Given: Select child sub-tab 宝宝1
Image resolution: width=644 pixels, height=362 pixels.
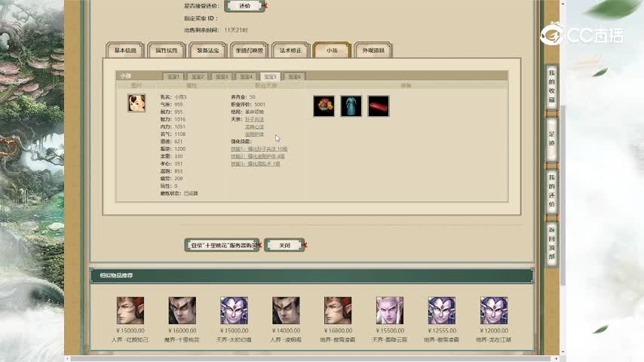Looking at the screenshot, I should click(173, 76).
